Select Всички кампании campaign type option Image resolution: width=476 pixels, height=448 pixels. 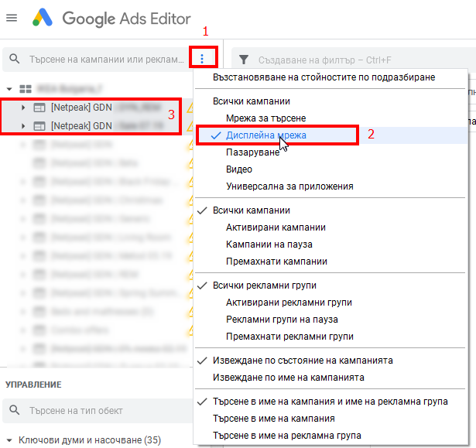(252, 101)
